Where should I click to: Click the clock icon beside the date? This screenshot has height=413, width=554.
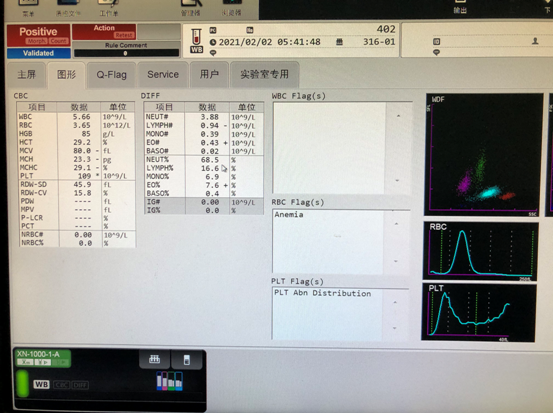[x=213, y=42]
